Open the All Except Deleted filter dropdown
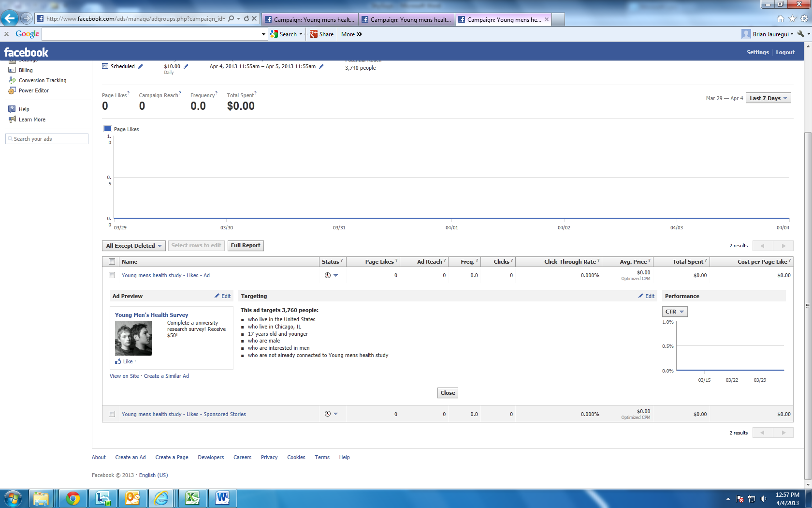This screenshot has height=508, width=812. pos(134,246)
